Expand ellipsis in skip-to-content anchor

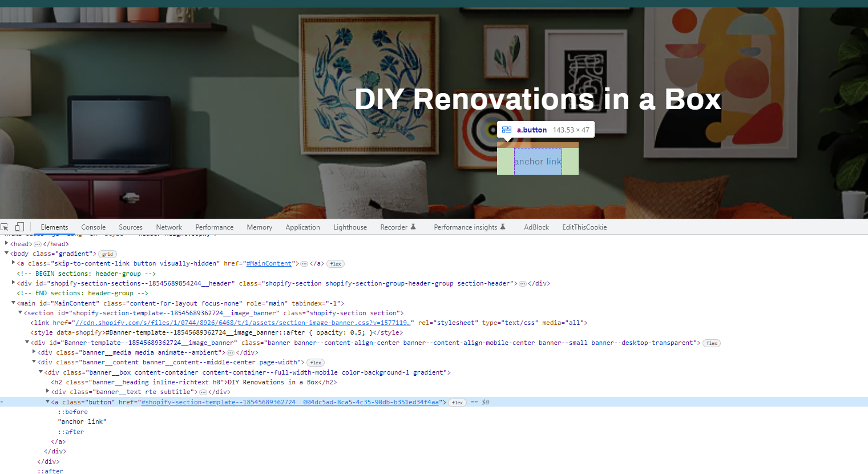[304, 264]
